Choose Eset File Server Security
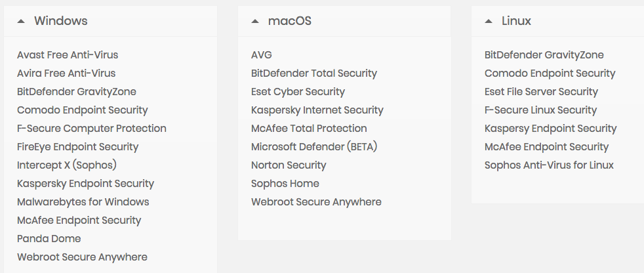 coord(541,92)
